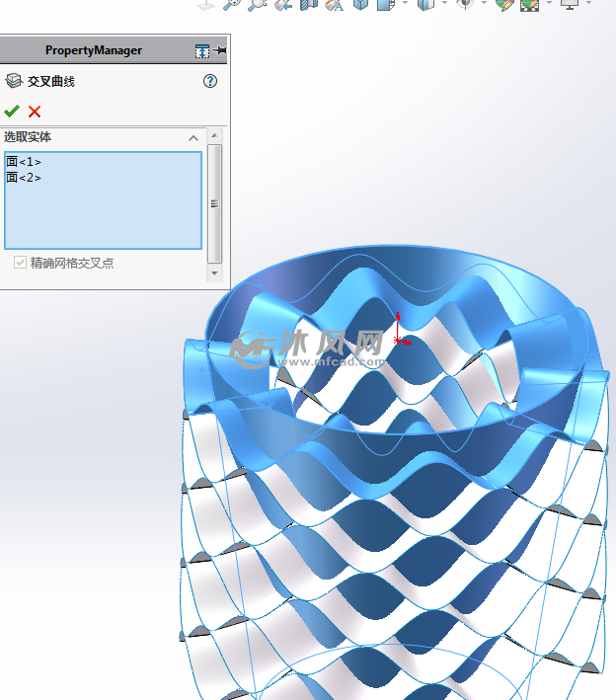
Task: Click the Apply Scene colour-ball icon
Action: 529,5
